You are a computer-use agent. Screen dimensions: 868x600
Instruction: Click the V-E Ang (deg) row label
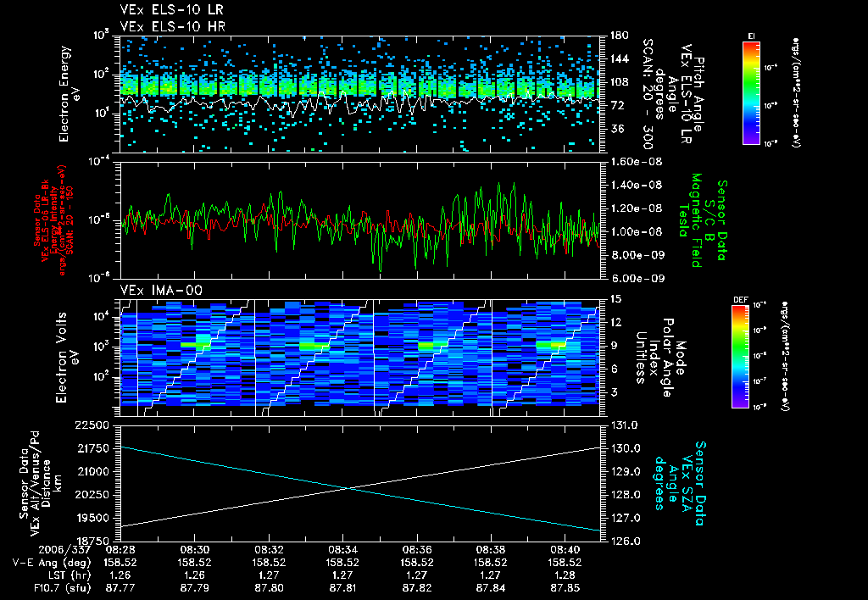pos(52,563)
